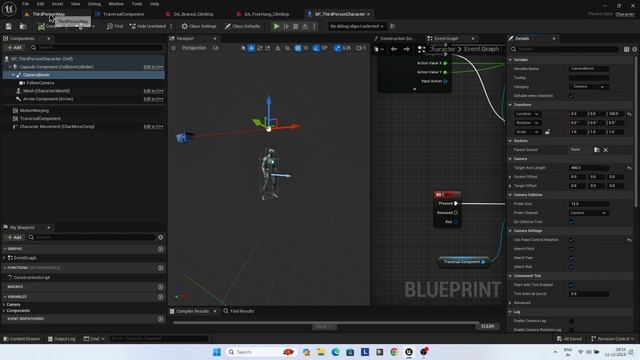The width and height of the screenshot is (640, 360).
Task: Reset Target Arm Length to default
Action: point(629,168)
